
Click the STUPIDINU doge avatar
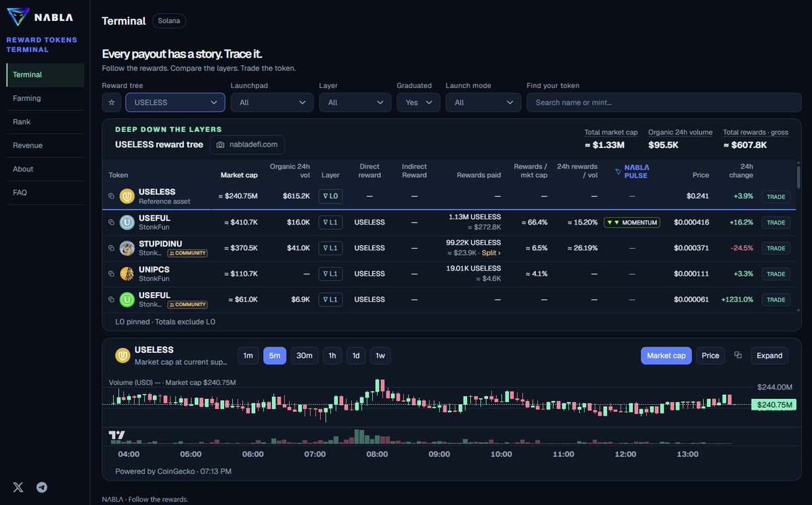coord(127,248)
